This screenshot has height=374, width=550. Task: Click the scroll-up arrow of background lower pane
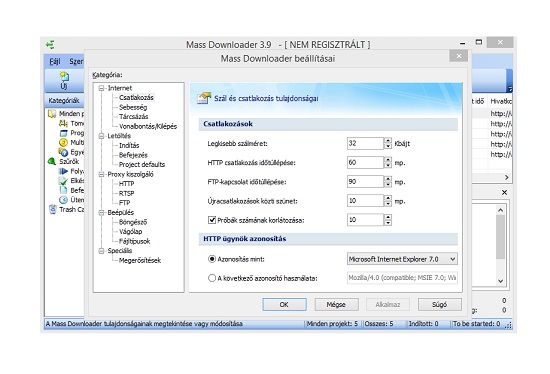(501, 210)
